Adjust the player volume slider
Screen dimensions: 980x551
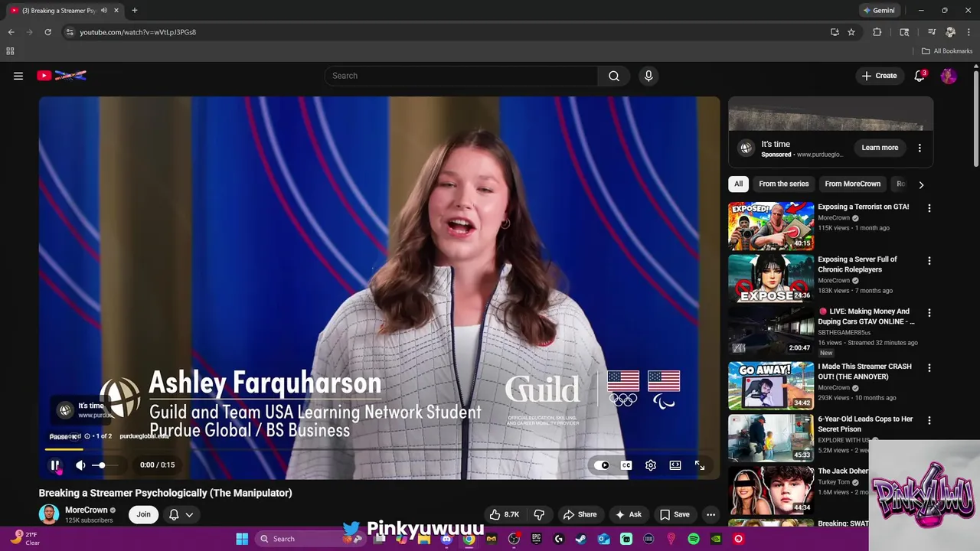pos(103,465)
